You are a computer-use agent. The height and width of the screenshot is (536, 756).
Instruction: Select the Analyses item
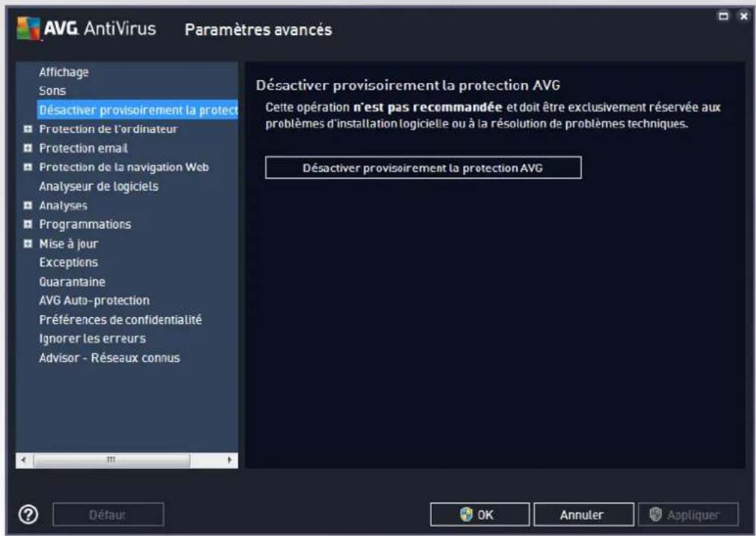point(63,205)
